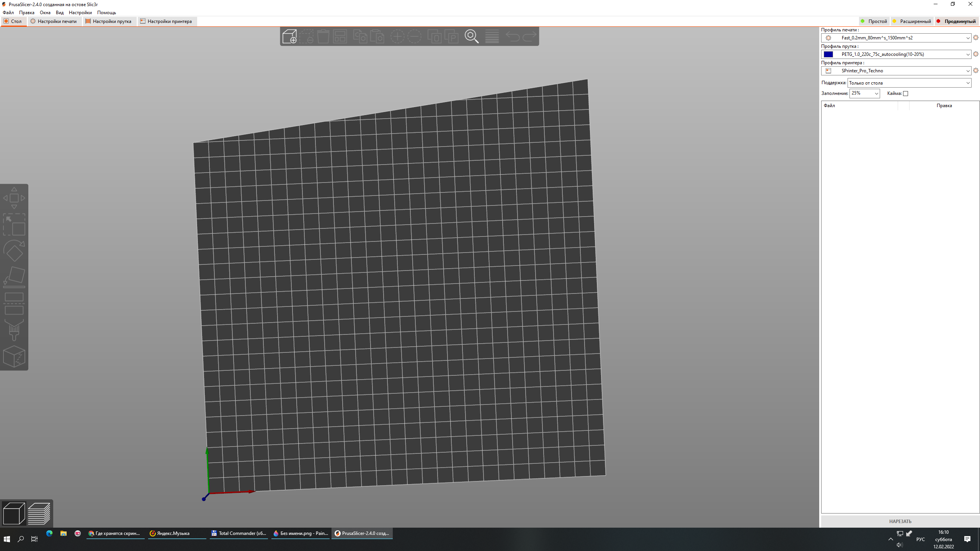Select the Rotate tool in left toolbar
The height and width of the screenshot is (551, 980).
click(x=14, y=251)
